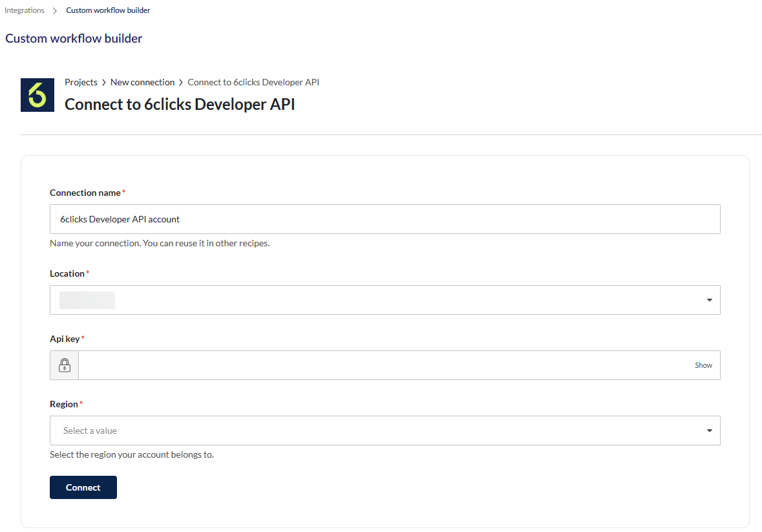Click the Api key field label

[x=65, y=339]
